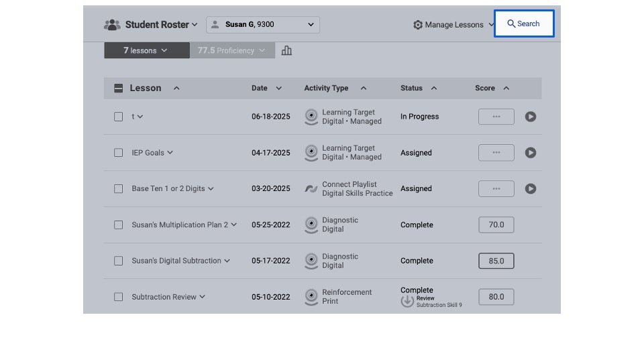Click the Student Roster people icon

112,25
